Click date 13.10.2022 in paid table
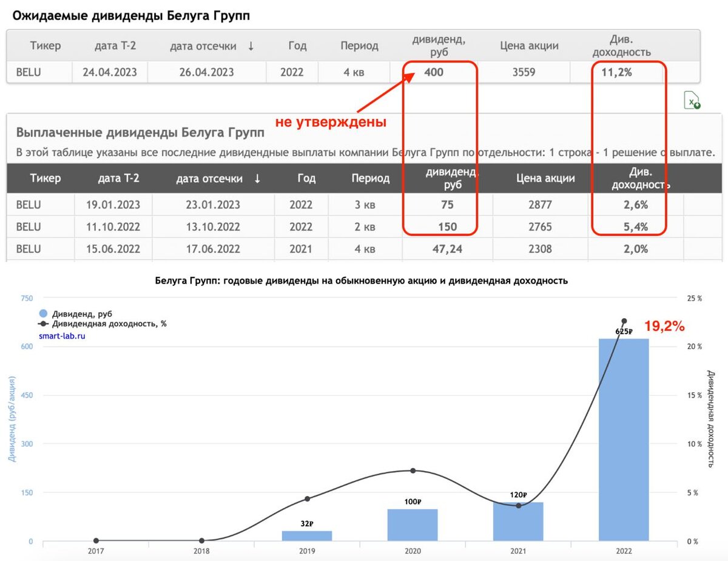 tap(212, 227)
